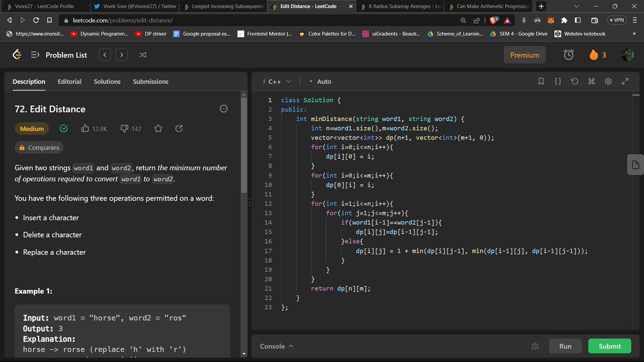Open the Google proposal ex... bookmark
This screenshot has height=362, width=644.
[x=202, y=34]
